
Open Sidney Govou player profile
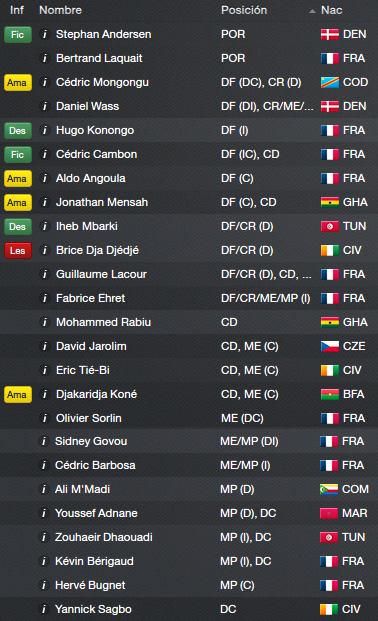pos(91,441)
